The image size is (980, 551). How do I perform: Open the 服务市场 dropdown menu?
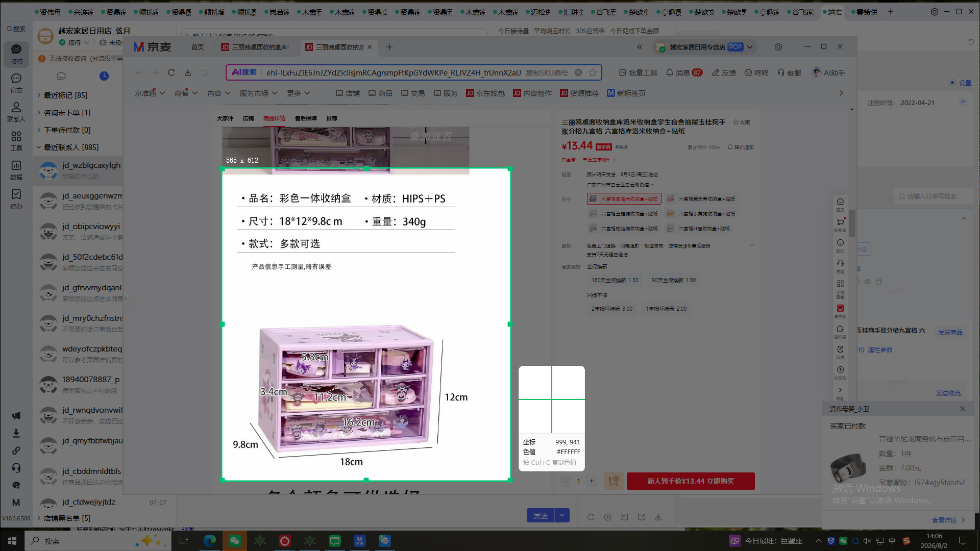[258, 93]
